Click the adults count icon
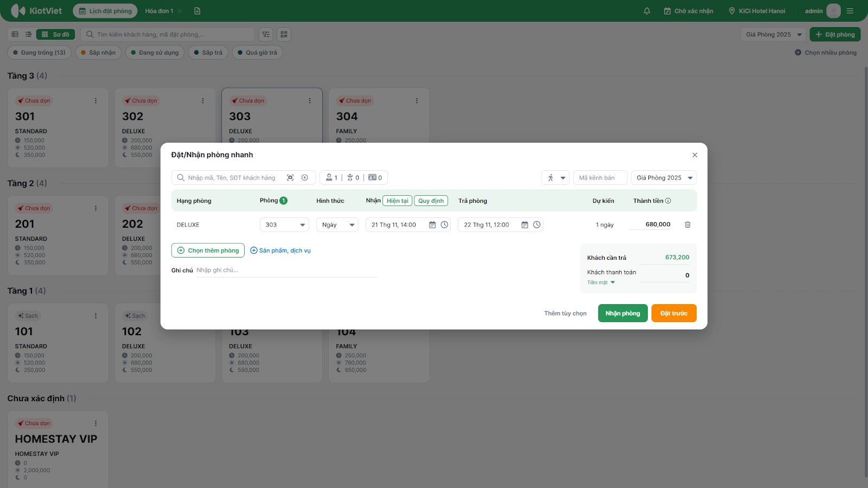Viewport: 868px width, 488px height. [x=329, y=178]
